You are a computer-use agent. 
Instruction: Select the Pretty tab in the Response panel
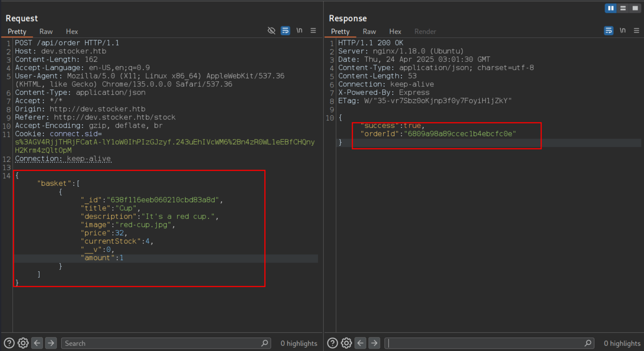340,32
